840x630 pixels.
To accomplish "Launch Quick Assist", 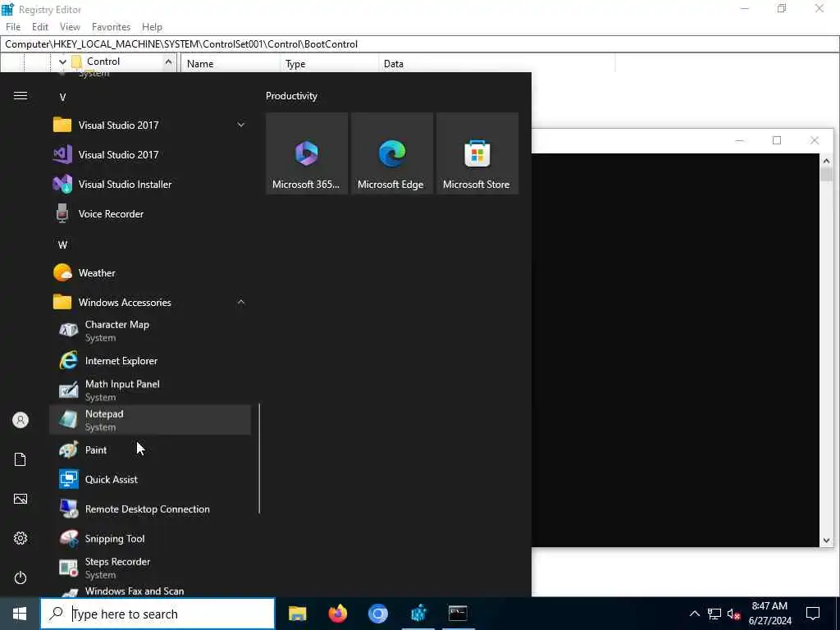I will (150, 479).
